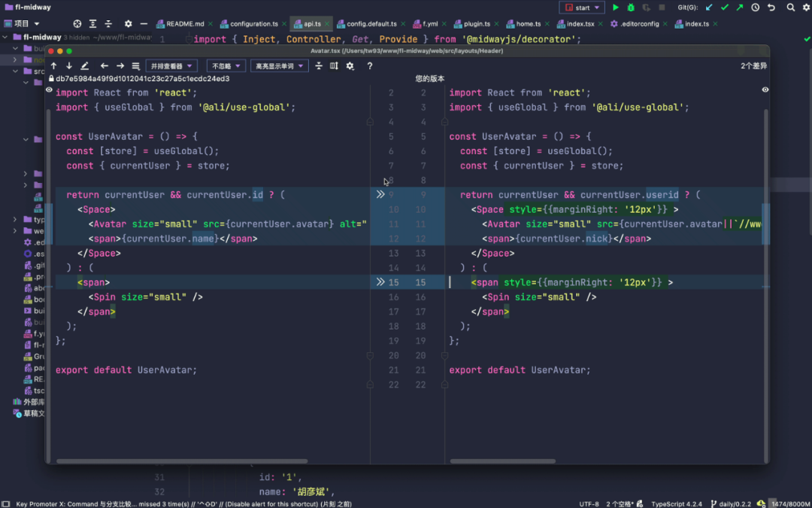Jump to next difference in diff viewer
Viewport: 812px width, 508px height.
click(69, 65)
